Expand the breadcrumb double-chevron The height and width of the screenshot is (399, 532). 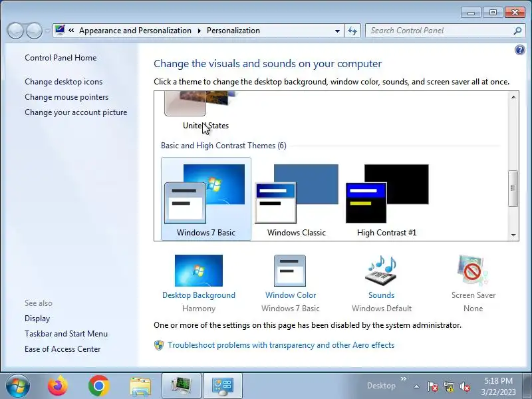click(x=71, y=30)
